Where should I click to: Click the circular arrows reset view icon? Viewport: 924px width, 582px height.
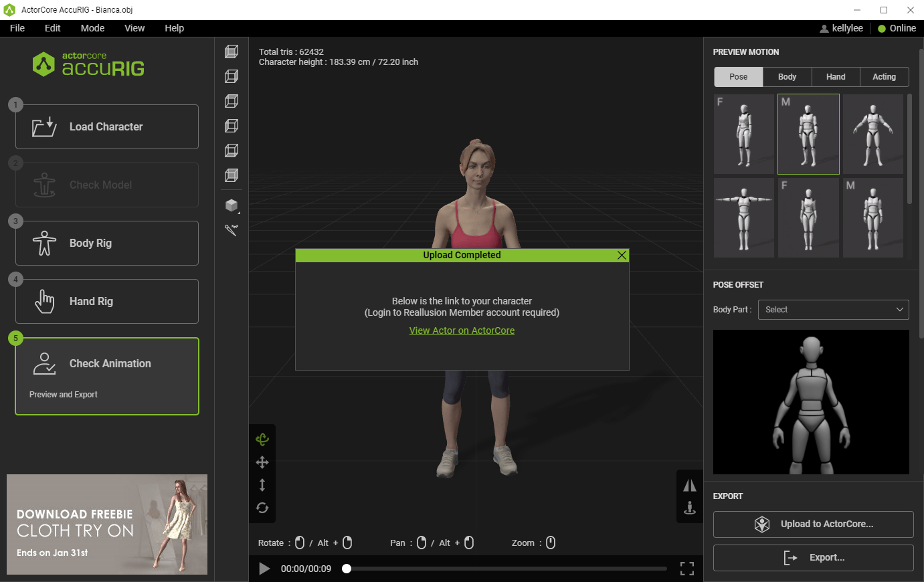pos(262,508)
